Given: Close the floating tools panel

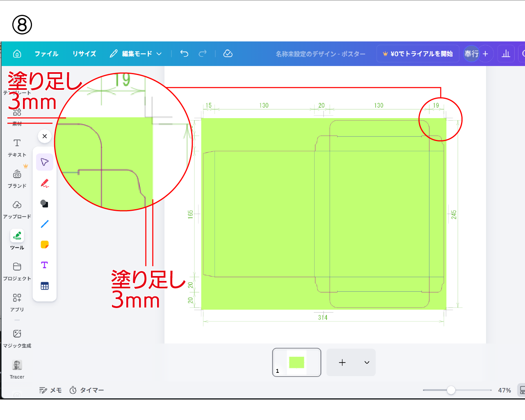Looking at the screenshot, I should click(x=45, y=136).
